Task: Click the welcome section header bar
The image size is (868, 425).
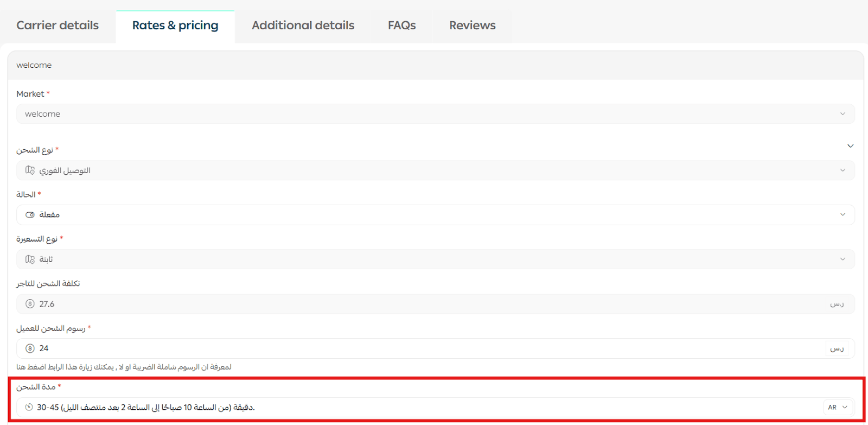Action: (435, 65)
